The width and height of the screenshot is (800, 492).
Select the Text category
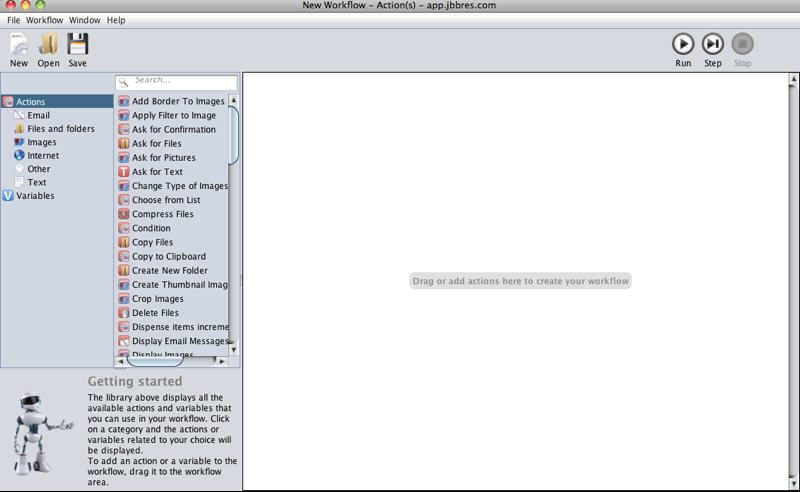[37, 182]
